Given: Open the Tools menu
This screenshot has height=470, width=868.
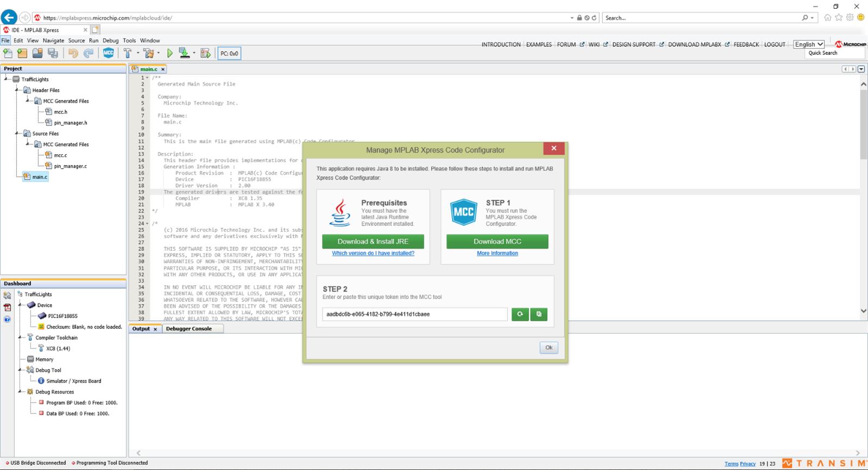Looking at the screenshot, I should tap(129, 41).
